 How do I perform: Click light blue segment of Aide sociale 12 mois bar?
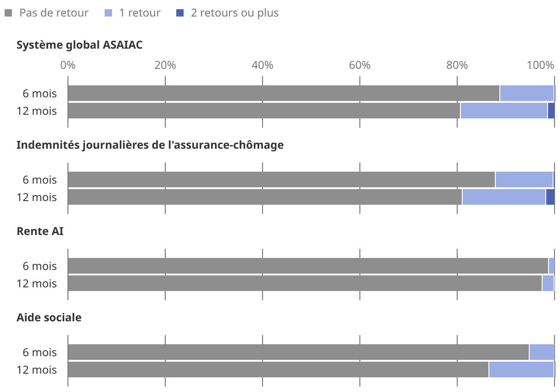(521, 370)
